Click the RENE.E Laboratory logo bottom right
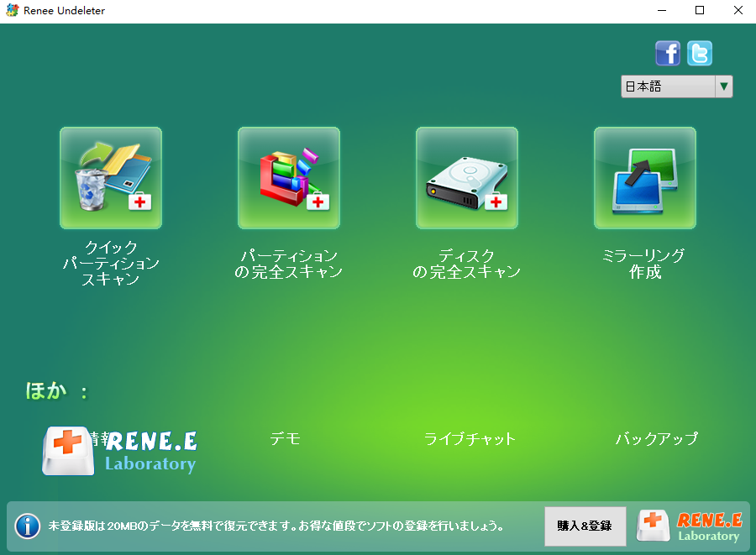The image size is (756, 555). 693,526
